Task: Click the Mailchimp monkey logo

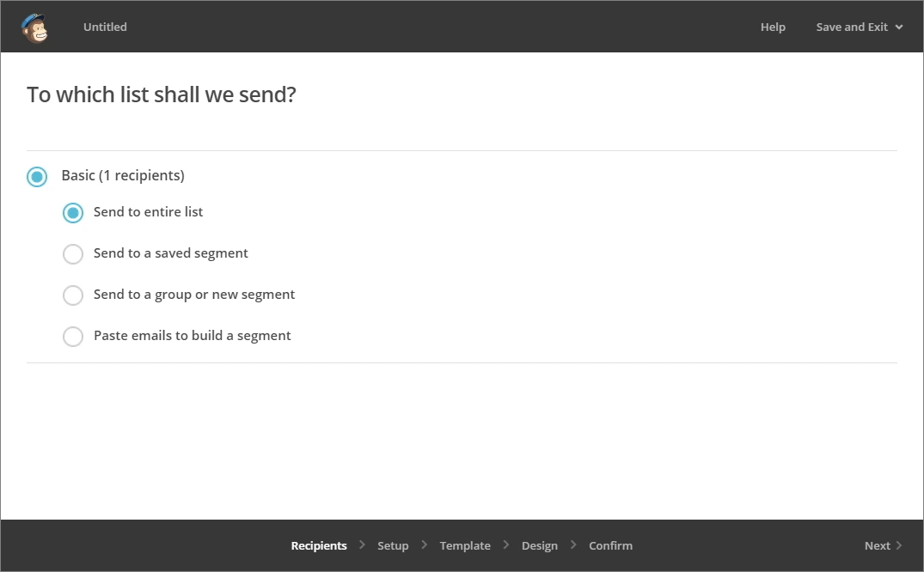Action: [34, 27]
